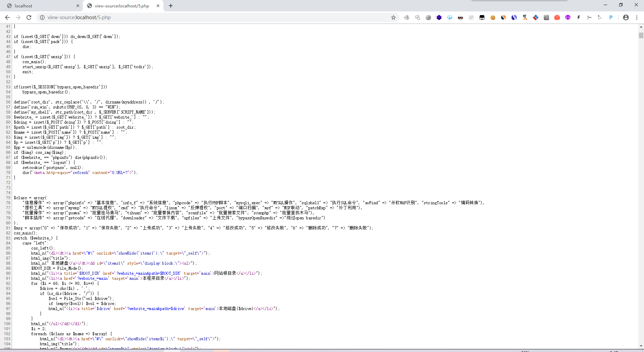The image size is (644, 352).
Task: Open the blue-purple swirl extension
Action: pos(514,17)
